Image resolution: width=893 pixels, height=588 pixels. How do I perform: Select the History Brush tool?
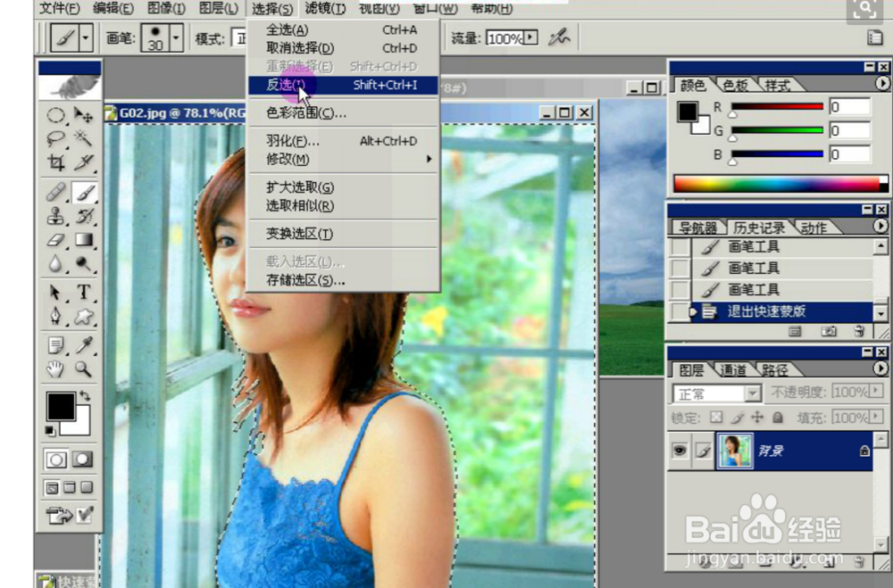coord(84,216)
